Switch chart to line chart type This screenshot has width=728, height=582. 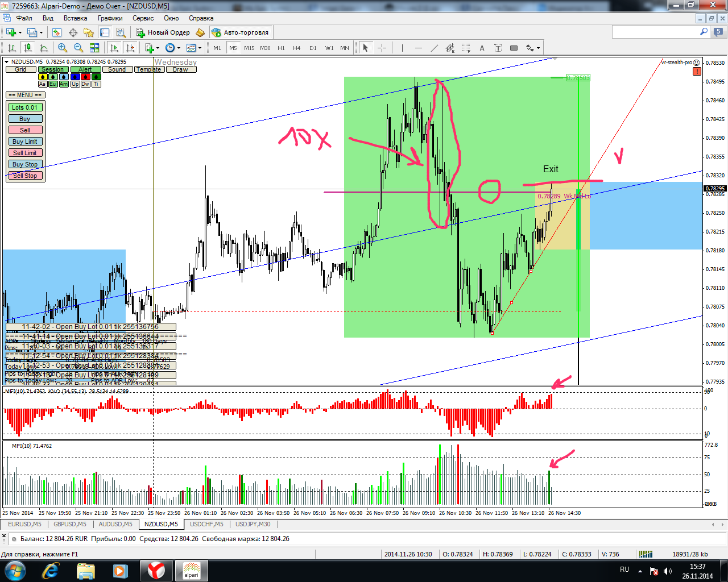[43, 48]
